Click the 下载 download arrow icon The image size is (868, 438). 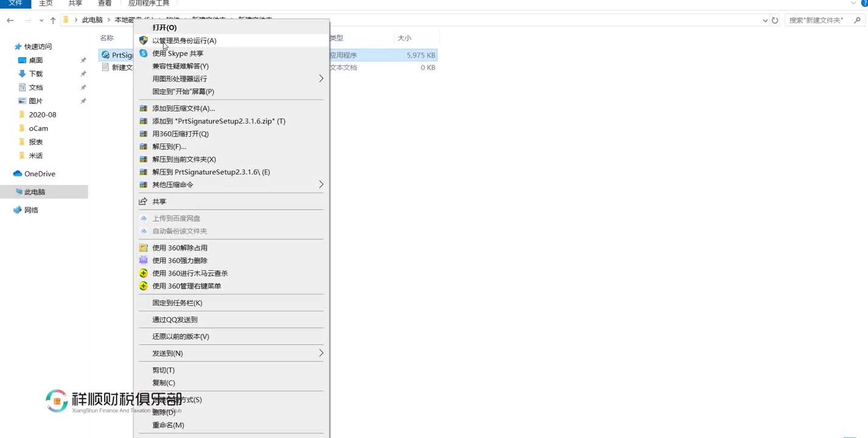pos(22,74)
